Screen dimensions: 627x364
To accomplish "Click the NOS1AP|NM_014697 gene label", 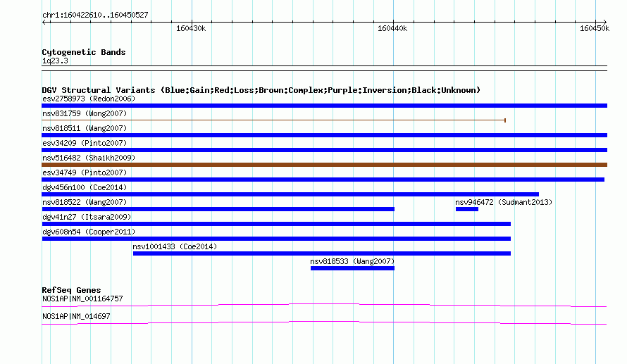I will [76, 316].
